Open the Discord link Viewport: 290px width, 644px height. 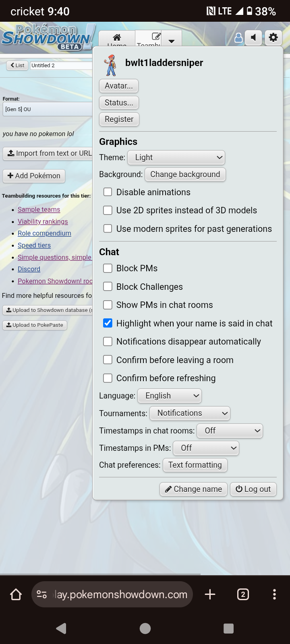[x=29, y=269]
